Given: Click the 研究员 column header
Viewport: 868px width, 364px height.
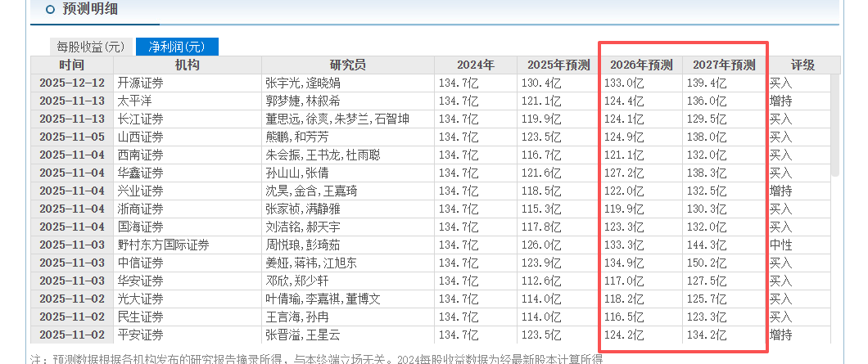Looking at the screenshot, I should 348,65.
